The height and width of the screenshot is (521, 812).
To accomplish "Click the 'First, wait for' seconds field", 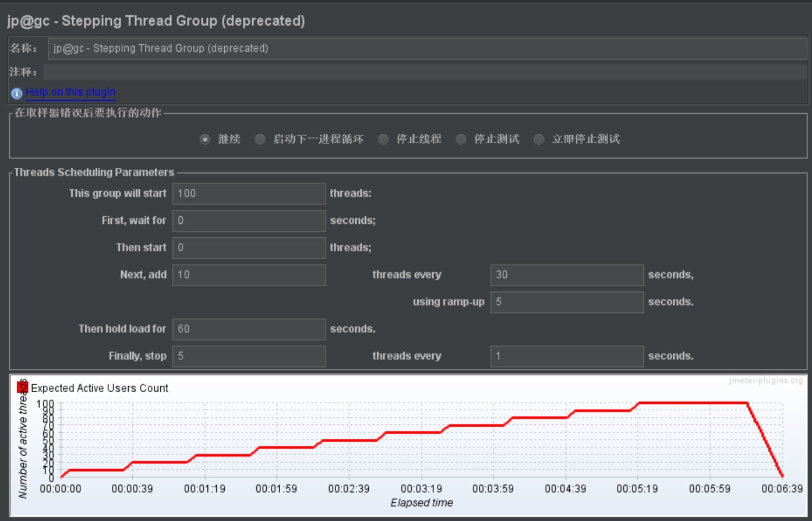I will tap(249, 221).
